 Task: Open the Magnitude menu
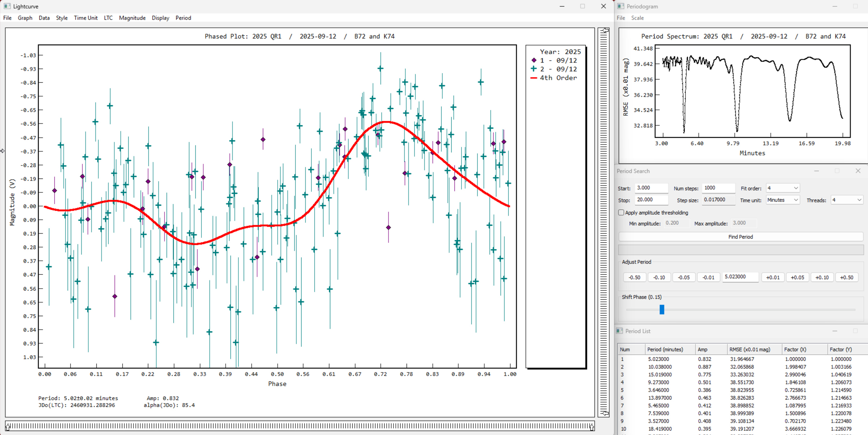coord(132,18)
